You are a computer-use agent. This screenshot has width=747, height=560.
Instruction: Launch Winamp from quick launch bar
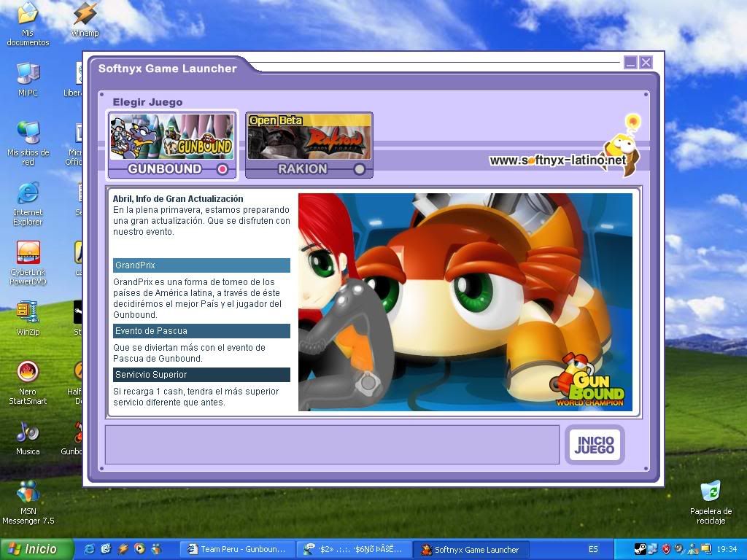pos(123,550)
